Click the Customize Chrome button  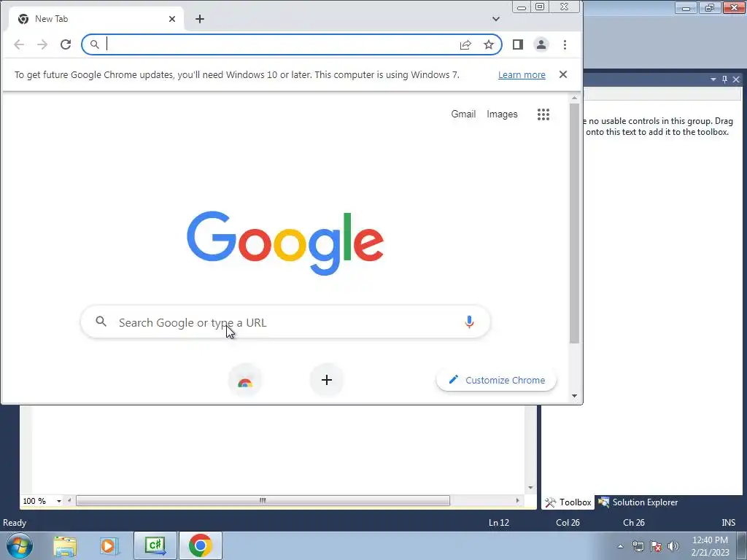pyautogui.click(x=496, y=380)
